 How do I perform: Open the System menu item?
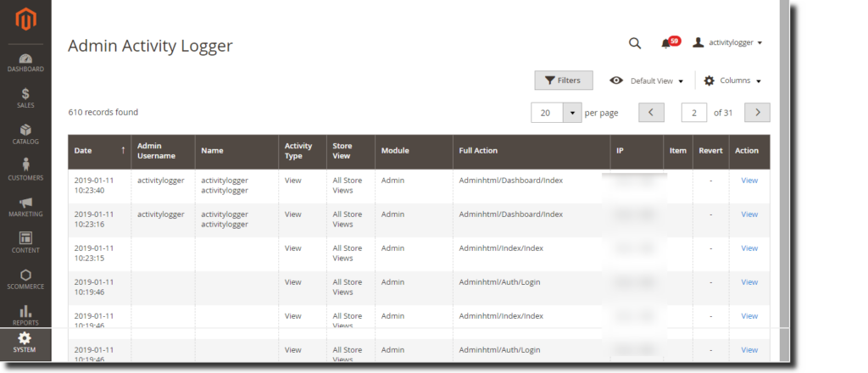[x=25, y=342]
